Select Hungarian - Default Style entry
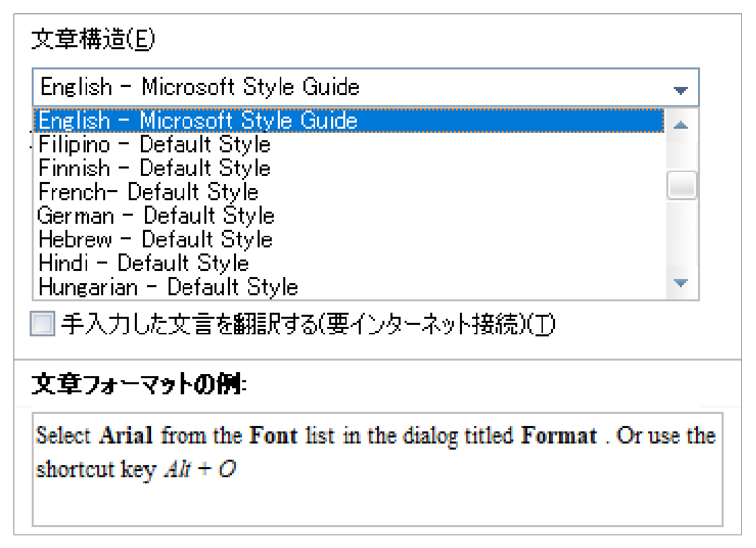756x548 pixels. click(x=349, y=286)
